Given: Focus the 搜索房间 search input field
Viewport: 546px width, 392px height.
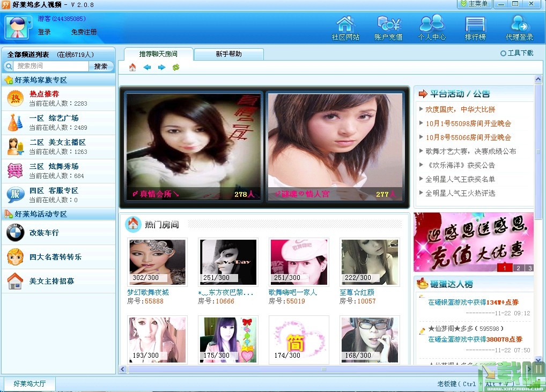Looking at the screenshot, I should coord(51,66).
